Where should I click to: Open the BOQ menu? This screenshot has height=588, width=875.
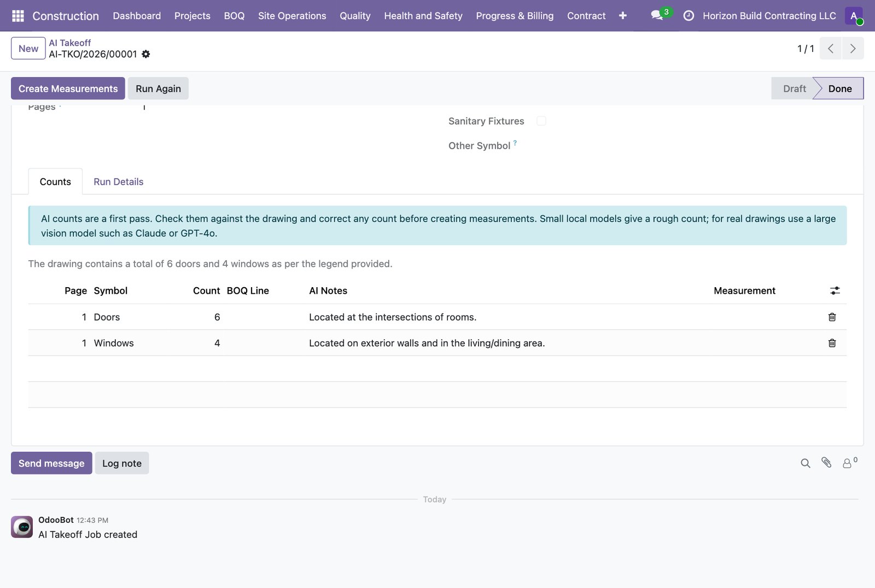(x=234, y=16)
